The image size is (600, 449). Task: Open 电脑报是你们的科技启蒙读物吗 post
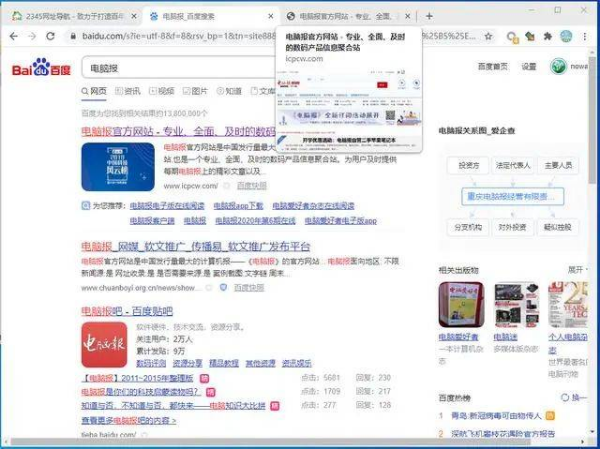[x=141, y=392]
